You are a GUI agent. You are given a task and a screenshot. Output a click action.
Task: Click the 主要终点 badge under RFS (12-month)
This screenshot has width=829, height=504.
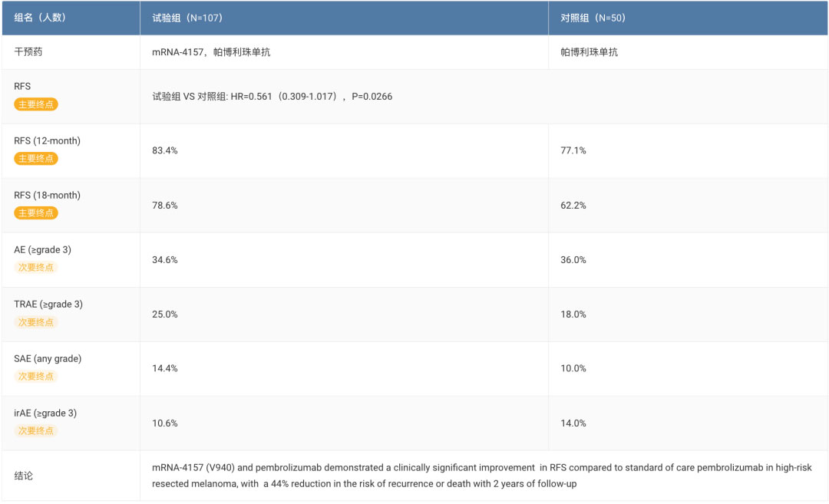coord(36,158)
